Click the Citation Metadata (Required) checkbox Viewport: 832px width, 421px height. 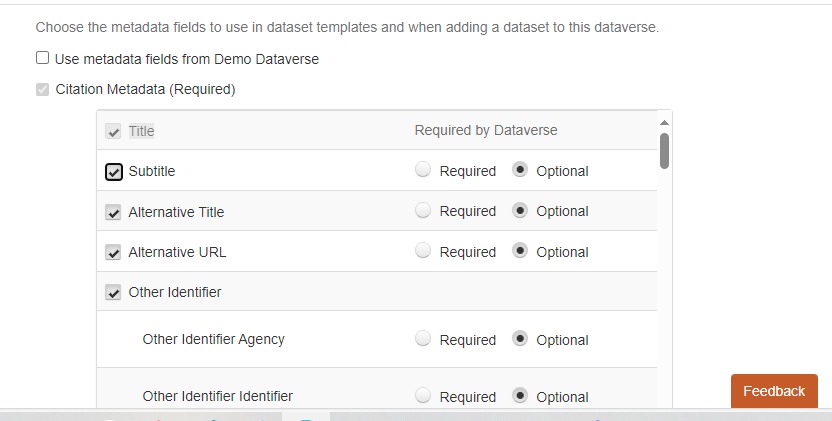42,89
